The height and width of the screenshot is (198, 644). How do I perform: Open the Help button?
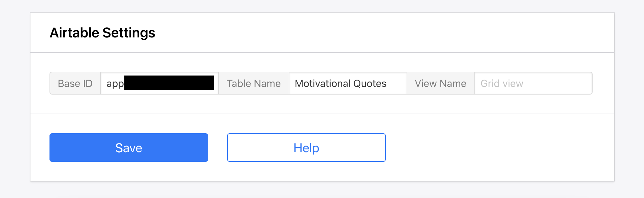pos(306,148)
